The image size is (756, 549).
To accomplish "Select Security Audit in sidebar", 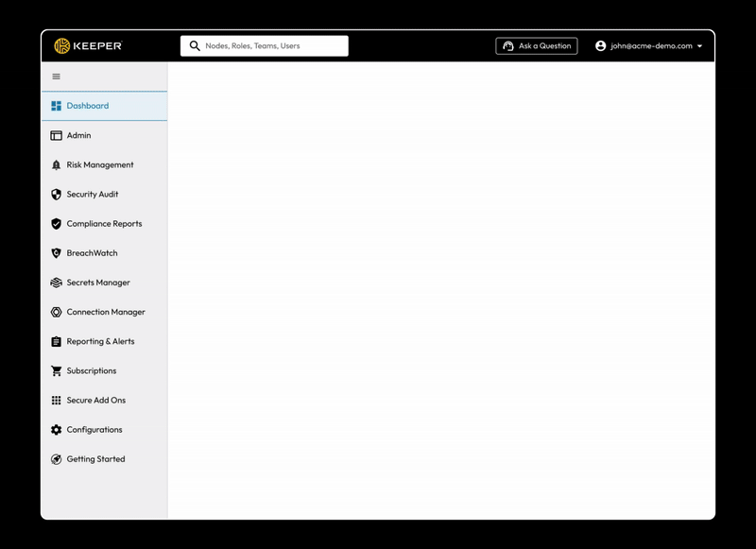I will click(x=105, y=195).
